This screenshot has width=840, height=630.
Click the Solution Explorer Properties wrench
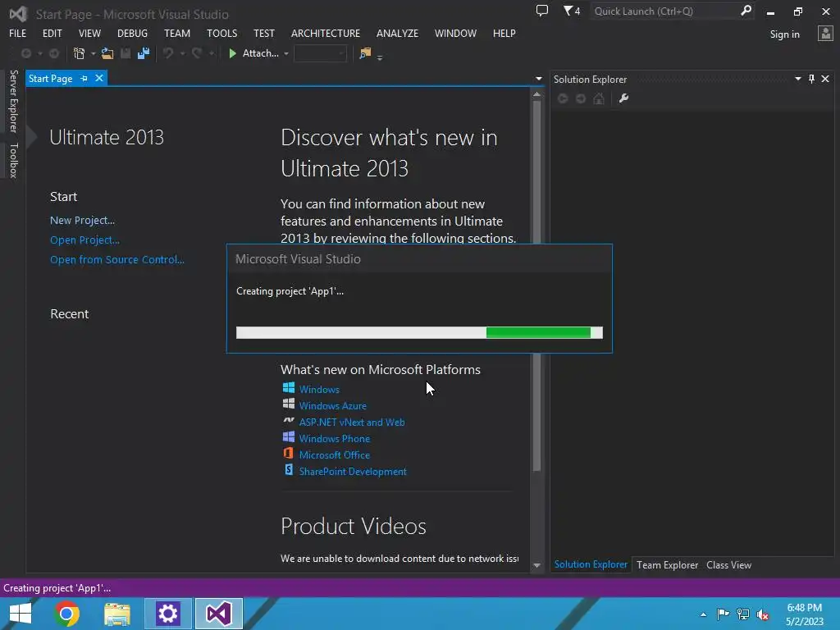(x=623, y=98)
